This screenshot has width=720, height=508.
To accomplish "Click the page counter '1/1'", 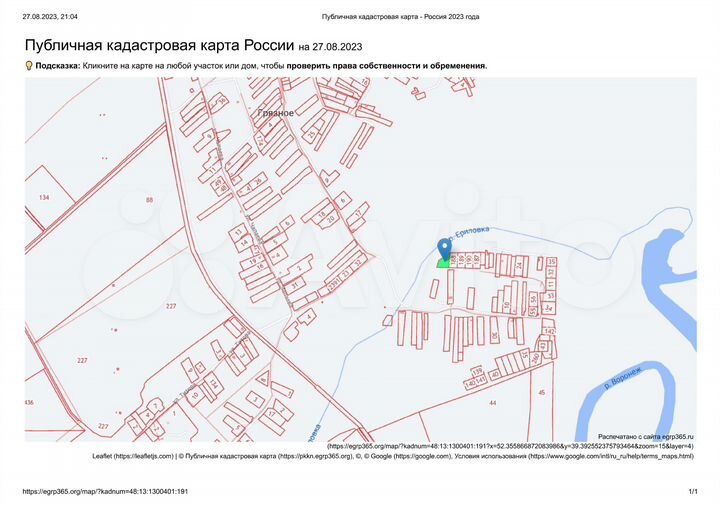I will point(693,491).
